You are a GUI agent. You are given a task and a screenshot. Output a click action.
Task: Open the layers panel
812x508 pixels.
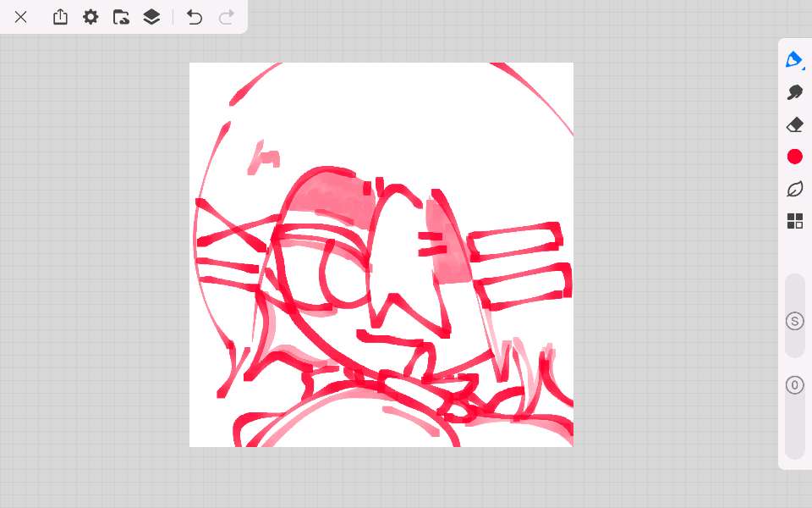pyautogui.click(x=151, y=17)
